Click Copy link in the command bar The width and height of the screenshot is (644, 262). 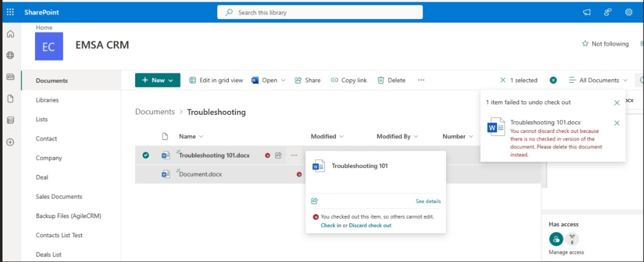click(x=349, y=80)
